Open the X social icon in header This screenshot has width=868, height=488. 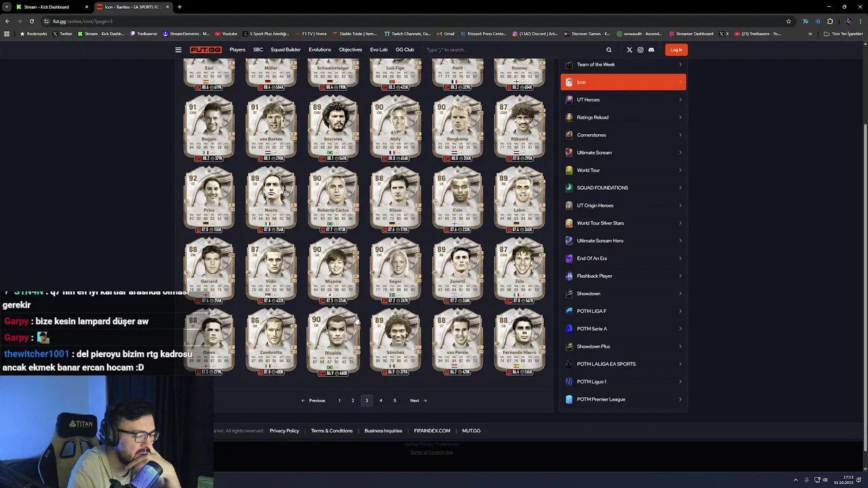tap(629, 49)
